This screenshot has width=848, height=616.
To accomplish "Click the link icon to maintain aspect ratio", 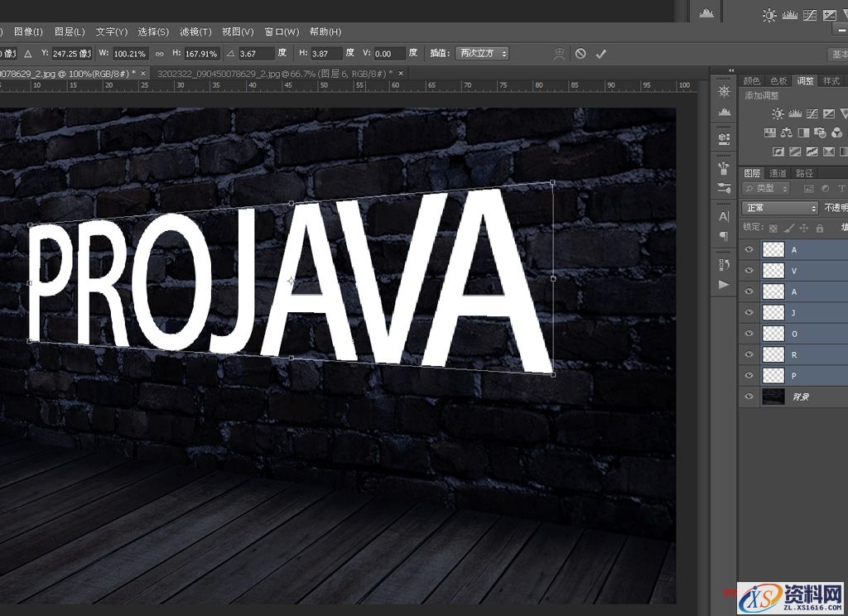I will (x=159, y=53).
